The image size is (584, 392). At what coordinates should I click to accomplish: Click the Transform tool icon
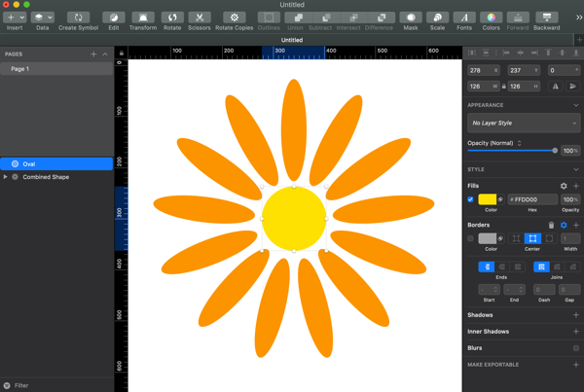coord(142,18)
